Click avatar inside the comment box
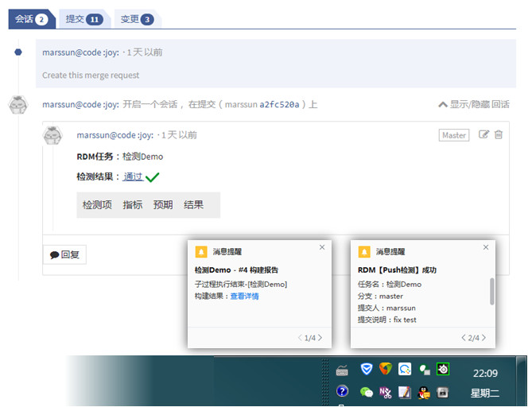 [x=52, y=135]
